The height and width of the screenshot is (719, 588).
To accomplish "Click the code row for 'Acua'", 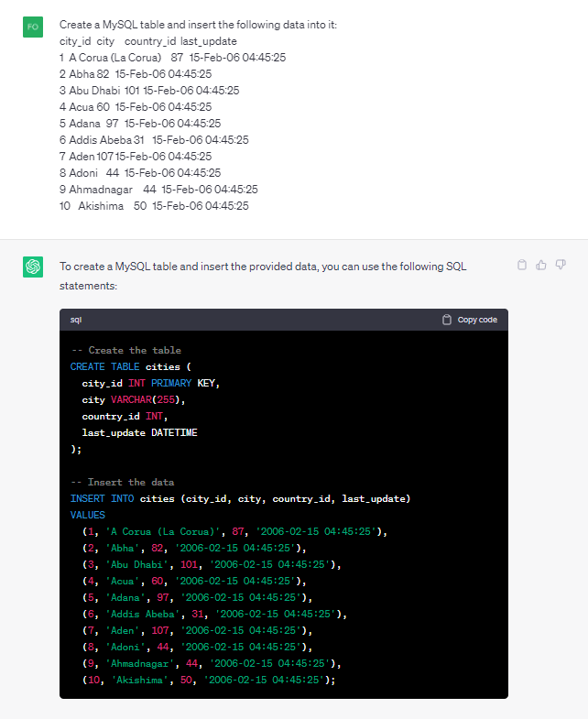I will (x=194, y=582).
